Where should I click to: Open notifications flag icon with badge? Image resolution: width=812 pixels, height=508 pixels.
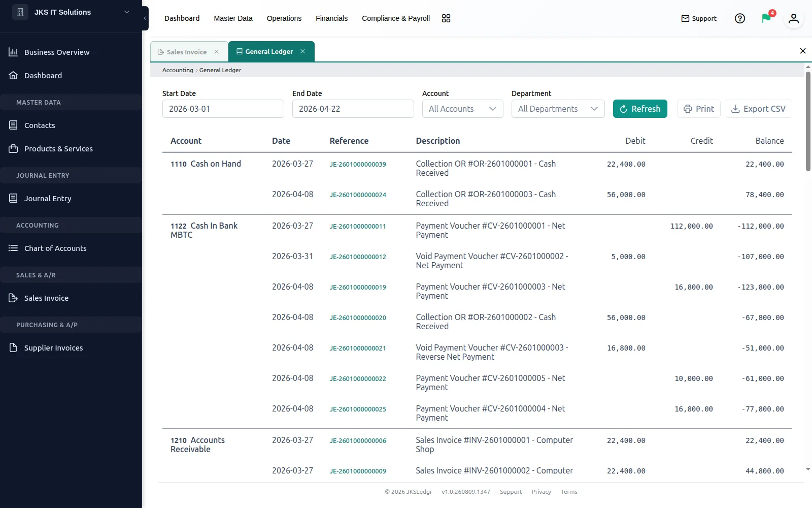pyautogui.click(x=767, y=18)
